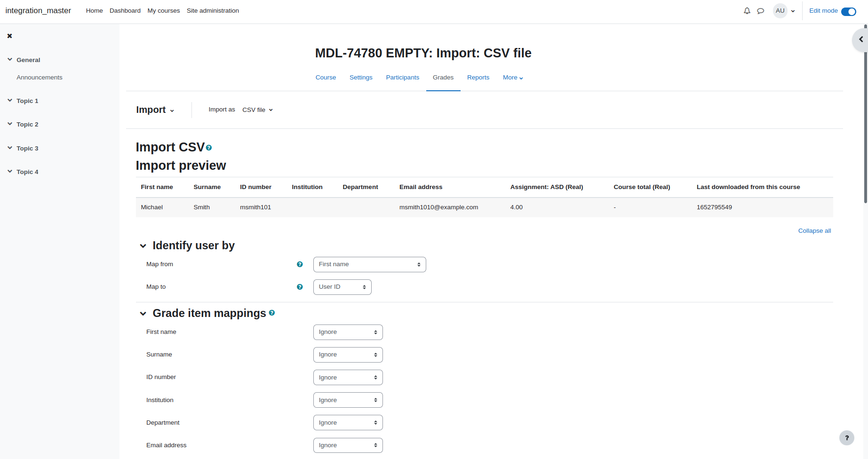Open Topic 4 link in course index

(x=27, y=172)
